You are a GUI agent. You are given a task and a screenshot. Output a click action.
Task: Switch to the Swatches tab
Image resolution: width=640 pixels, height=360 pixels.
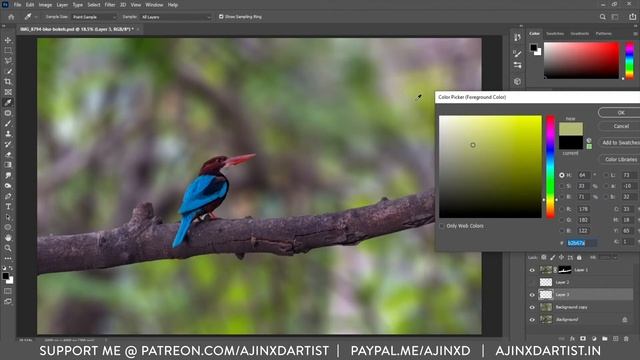coord(555,33)
